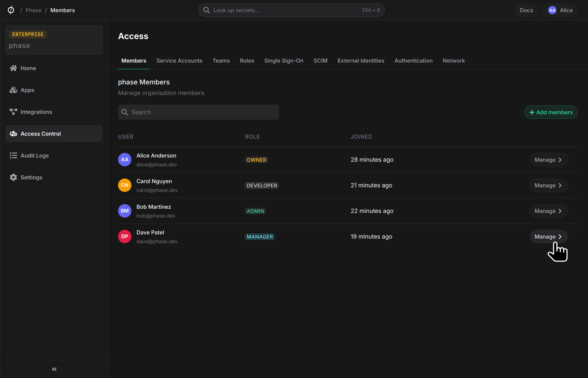Click the Carol Nguyen name
The height and width of the screenshot is (378, 588).
[x=154, y=181]
